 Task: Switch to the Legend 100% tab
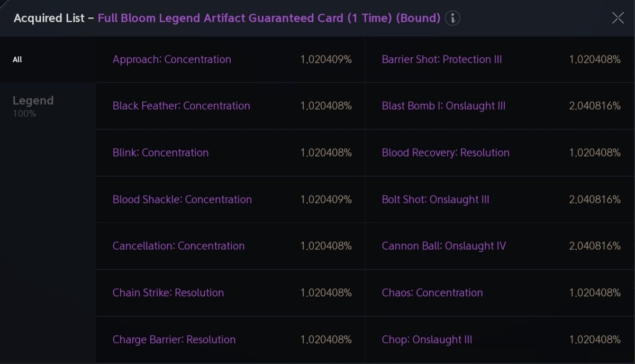click(33, 105)
